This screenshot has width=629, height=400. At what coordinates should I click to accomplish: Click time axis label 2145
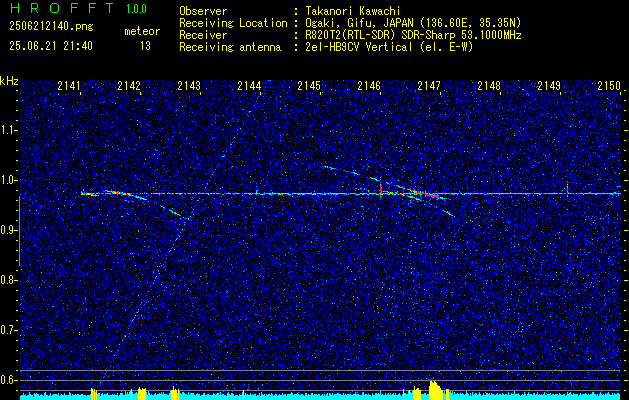pyautogui.click(x=309, y=86)
